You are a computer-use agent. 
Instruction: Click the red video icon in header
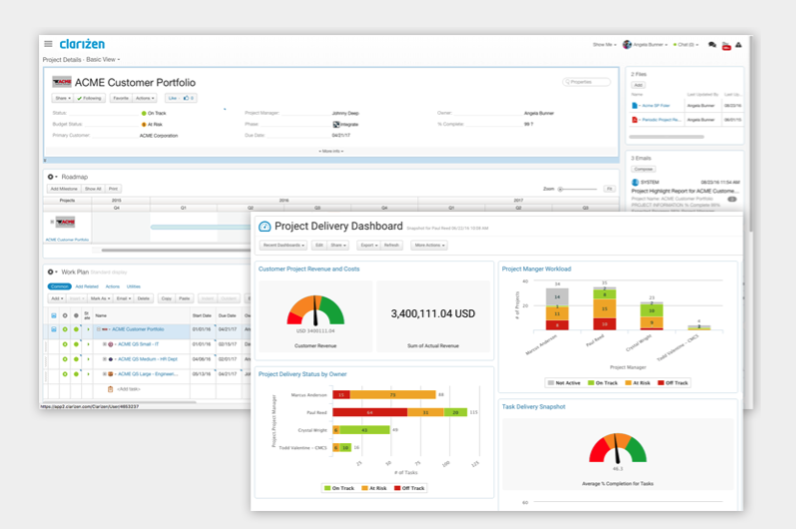tap(725, 45)
